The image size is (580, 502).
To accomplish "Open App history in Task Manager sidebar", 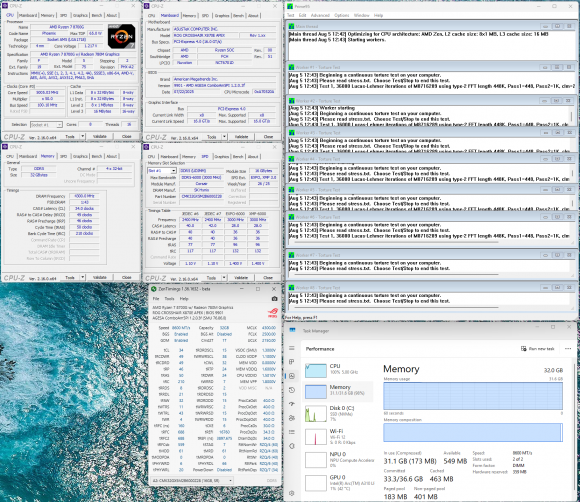I will (x=291, y=390).
